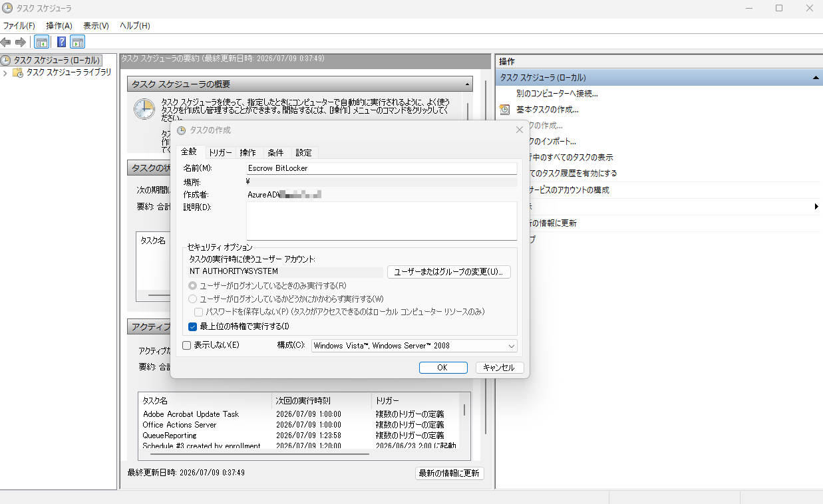Click the 次回の実行時刻 column header

click(x=322, y=401)
